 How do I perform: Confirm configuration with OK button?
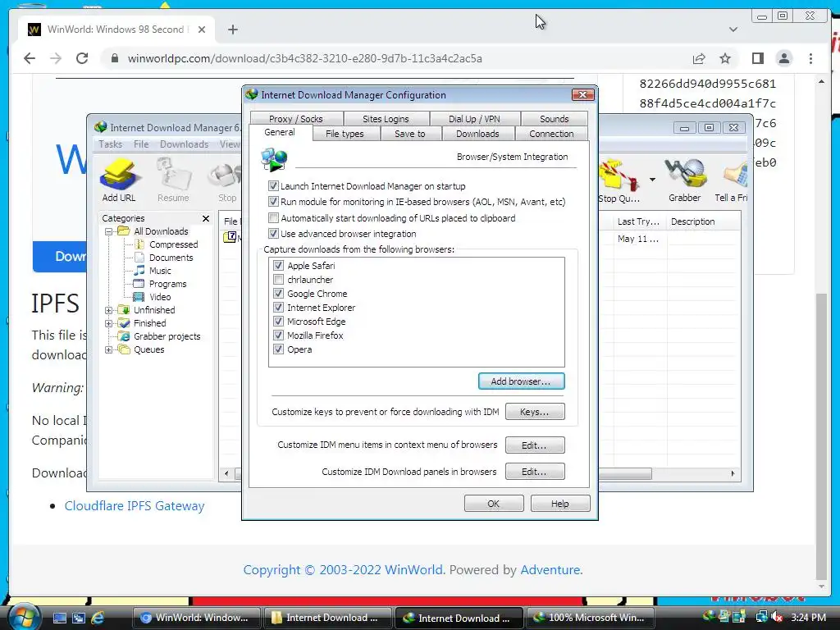493,504
